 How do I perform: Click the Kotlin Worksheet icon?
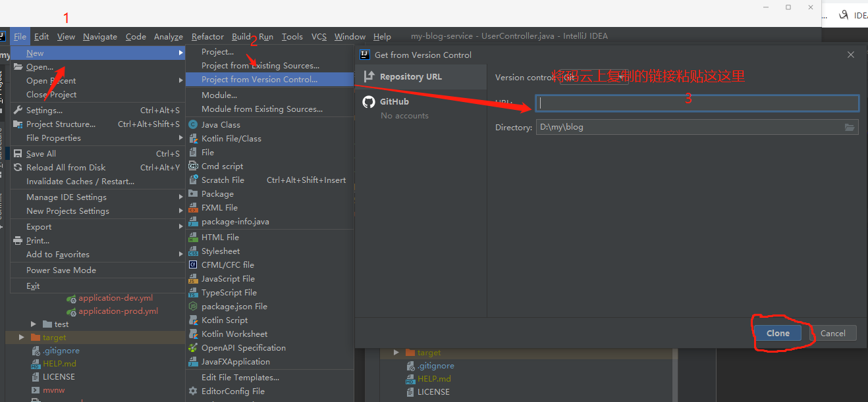193,334
